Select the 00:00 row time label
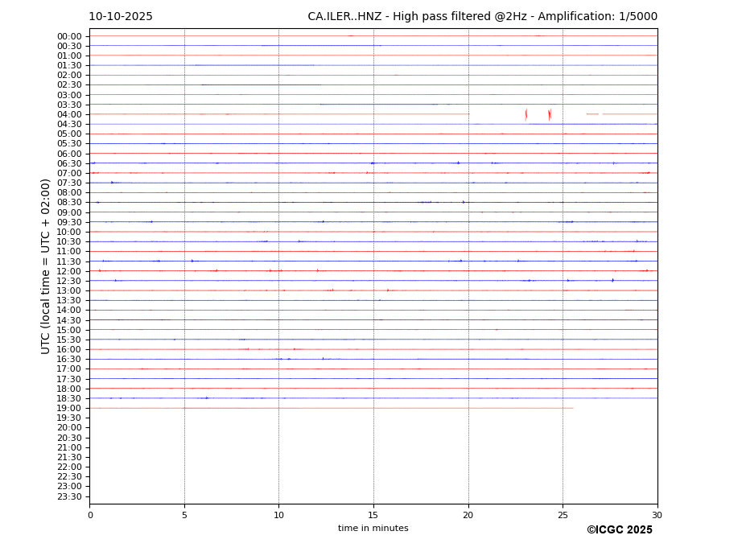 tap(69, 36)
